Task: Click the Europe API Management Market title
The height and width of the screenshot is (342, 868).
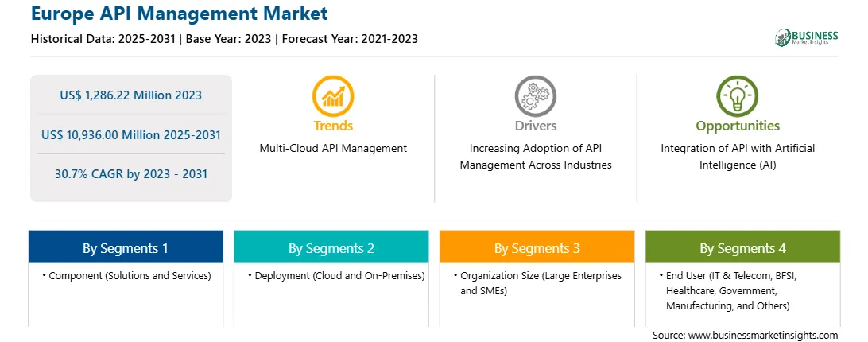Action: click(180, 14)
